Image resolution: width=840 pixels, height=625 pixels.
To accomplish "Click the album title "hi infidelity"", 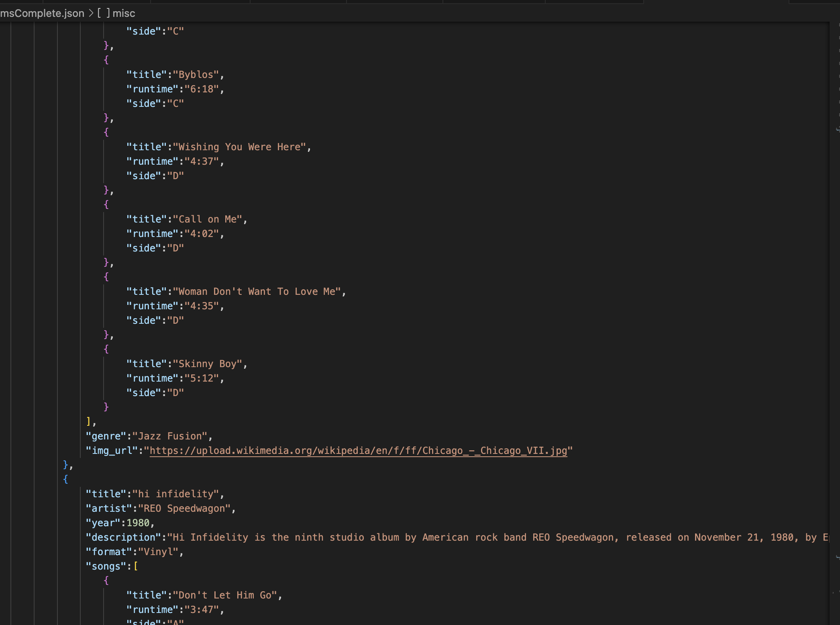I will point(176,494).
